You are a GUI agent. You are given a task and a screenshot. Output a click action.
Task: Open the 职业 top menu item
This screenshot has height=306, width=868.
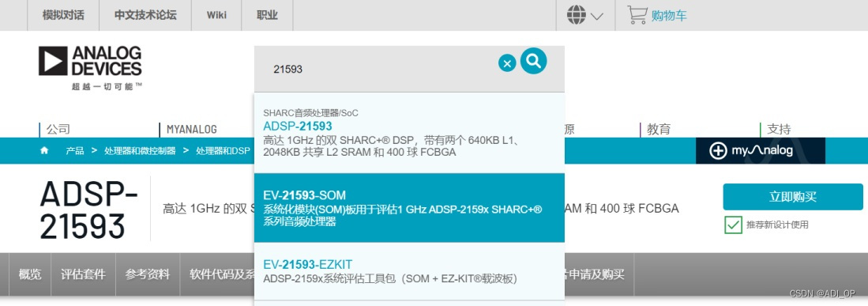pos(267,15)
